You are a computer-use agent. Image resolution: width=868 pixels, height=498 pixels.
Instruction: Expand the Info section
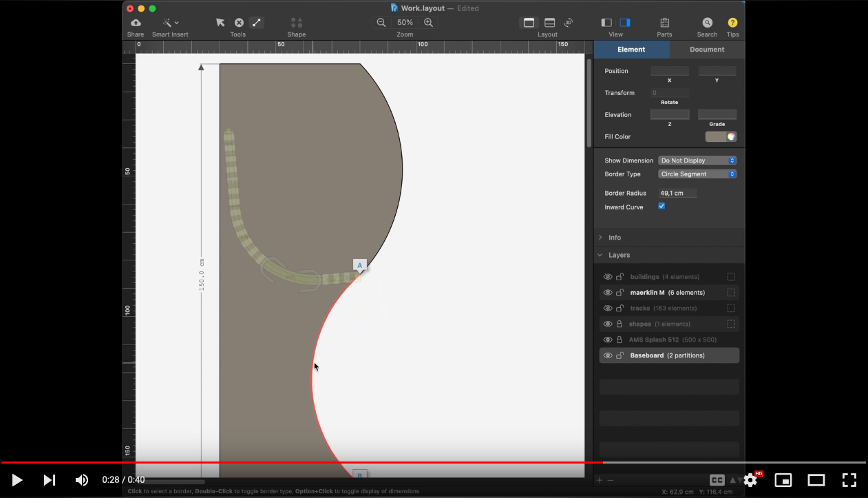pyautogui.click(x=600, y=238)
